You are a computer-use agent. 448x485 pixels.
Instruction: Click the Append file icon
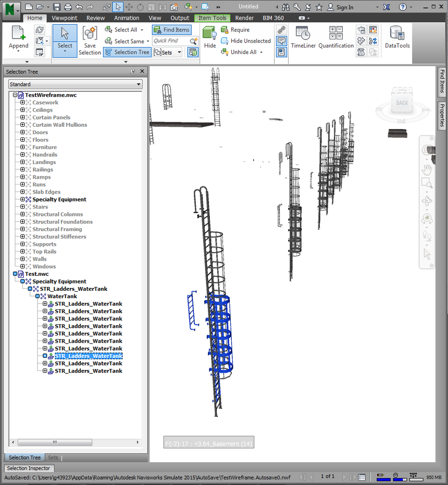pos(18,33)
